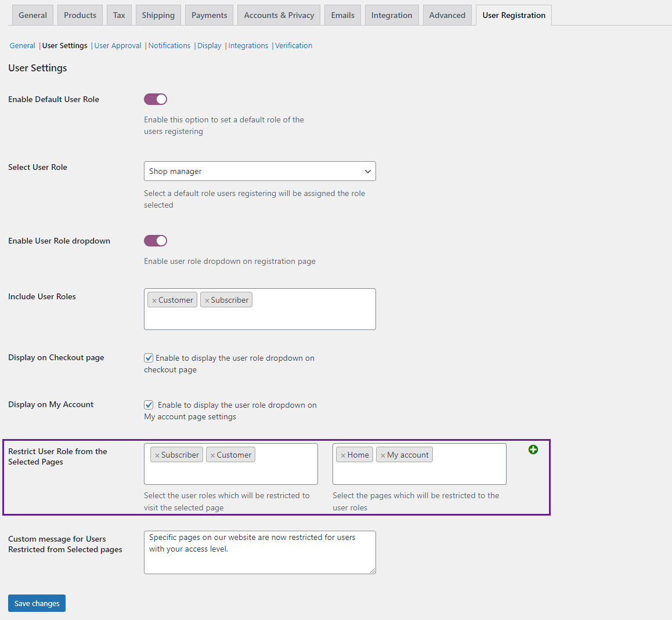
Task: Remove Customer tag from restricted roles box
Action: pyautogui.click(x=212, y=455)
